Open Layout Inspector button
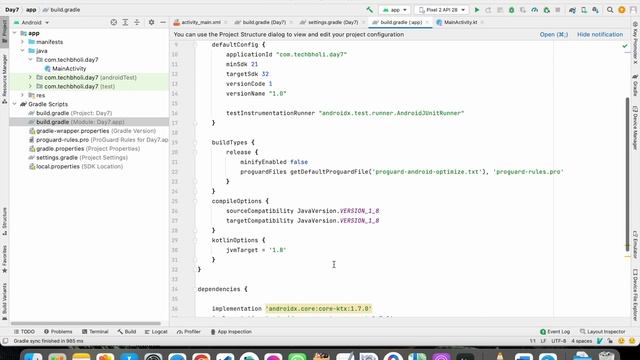This screenshot has height=360, width=640. pyautogui.click(x=602, y=332)
